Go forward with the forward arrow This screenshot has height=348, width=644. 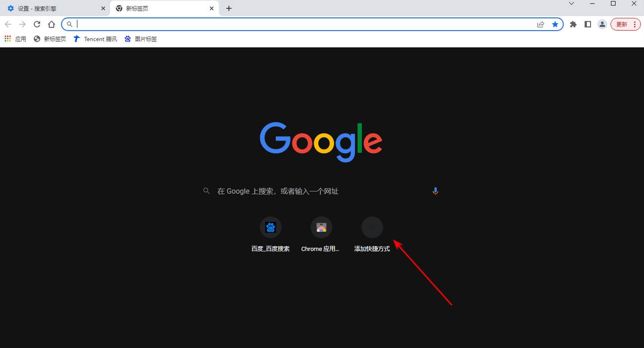coord(22,24)
